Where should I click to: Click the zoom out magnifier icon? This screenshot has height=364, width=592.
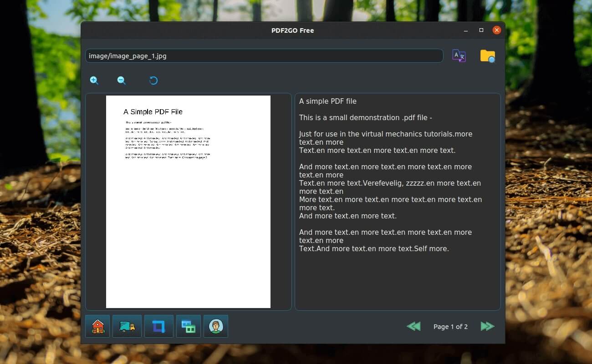[x=122, y=81]
